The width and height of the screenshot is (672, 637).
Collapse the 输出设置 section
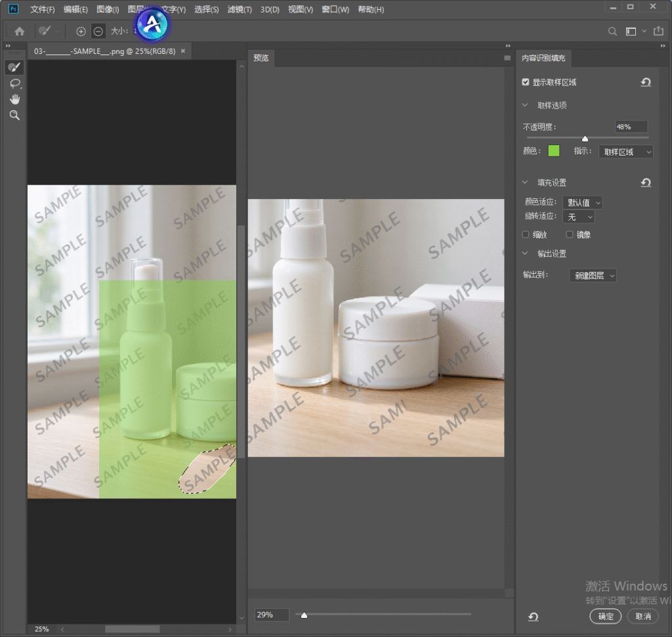tap(525, 253)
